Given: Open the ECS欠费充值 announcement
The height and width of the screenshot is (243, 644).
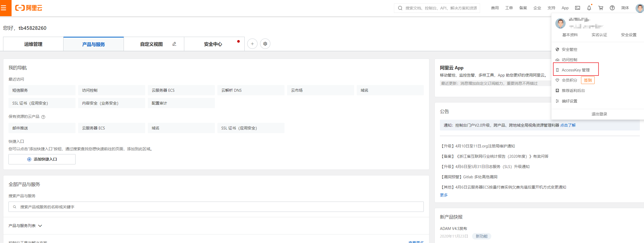Looking at the screenshot, I should (503, 187).
